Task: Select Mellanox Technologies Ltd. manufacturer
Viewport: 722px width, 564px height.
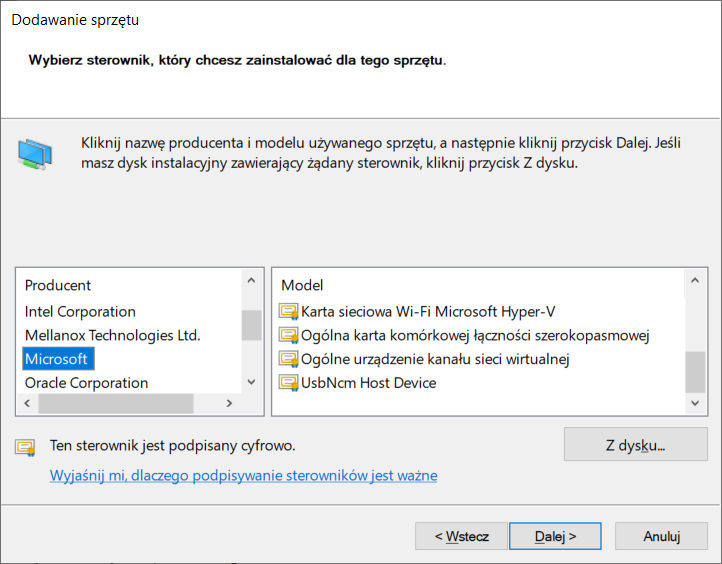Action: [x=112, y=335]
